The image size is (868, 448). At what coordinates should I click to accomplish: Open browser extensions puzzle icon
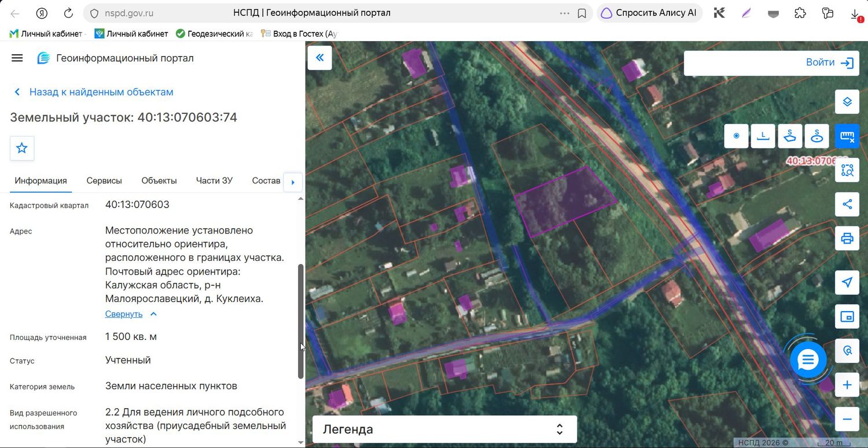tap(800, 13)
